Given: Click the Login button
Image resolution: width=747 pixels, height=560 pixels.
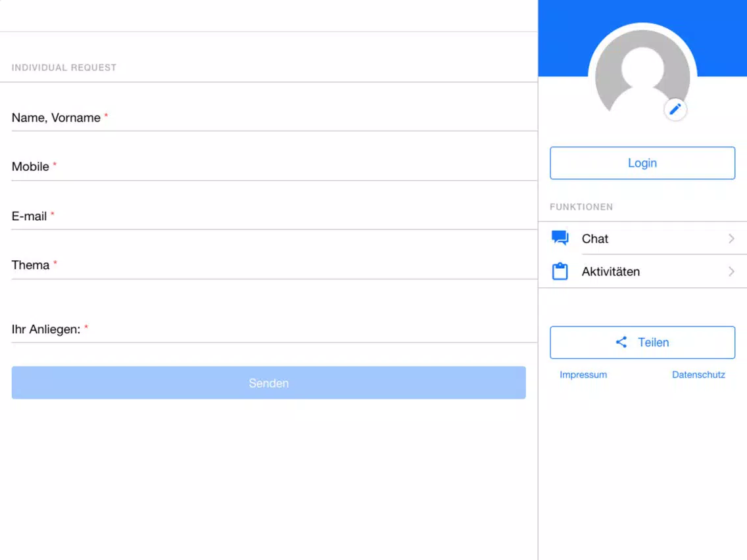Looking at the screenshot, I should [x=642, y=163].
